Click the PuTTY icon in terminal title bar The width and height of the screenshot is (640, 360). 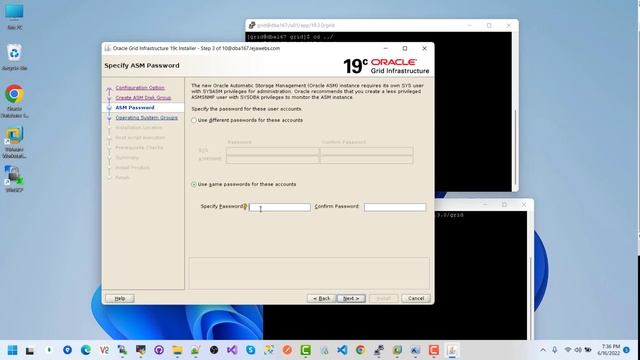pyautogui.click(x=252, y=25)
